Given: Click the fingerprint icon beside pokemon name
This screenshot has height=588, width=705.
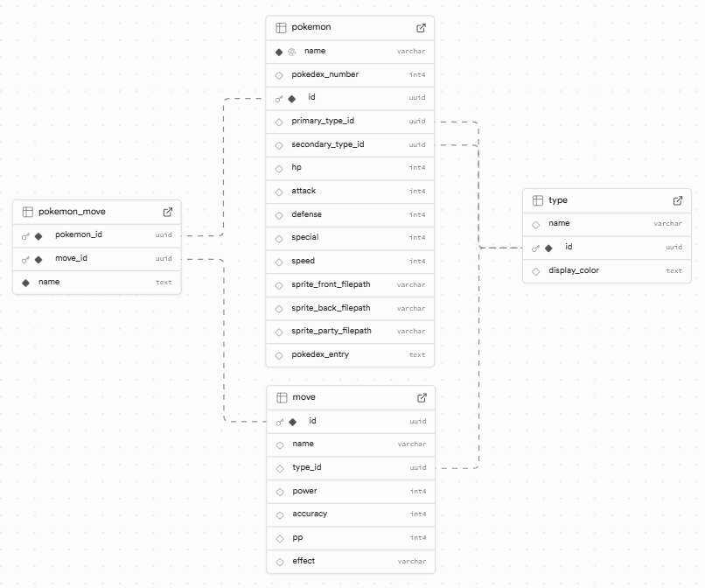Looking at the screenshot, I should [x=292, y=52].
